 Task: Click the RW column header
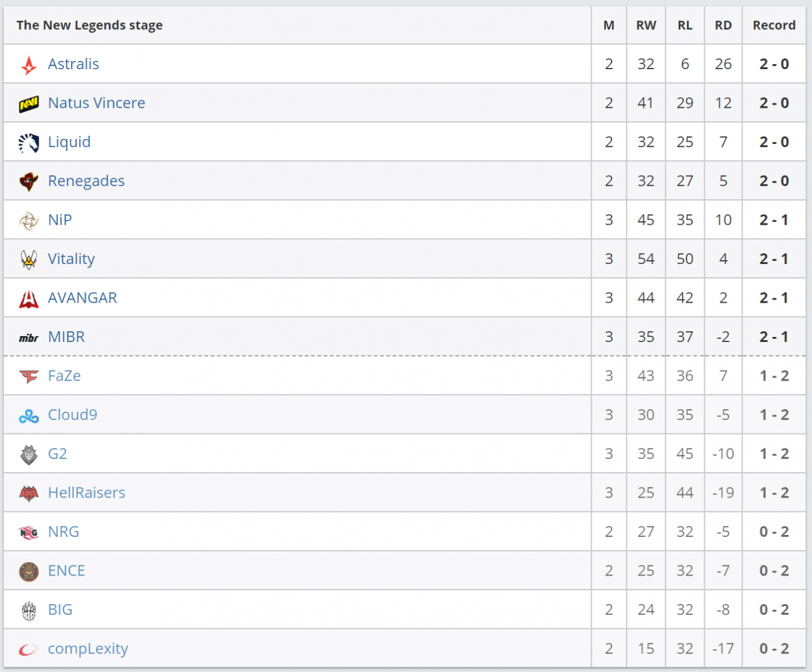coord(646,25)
